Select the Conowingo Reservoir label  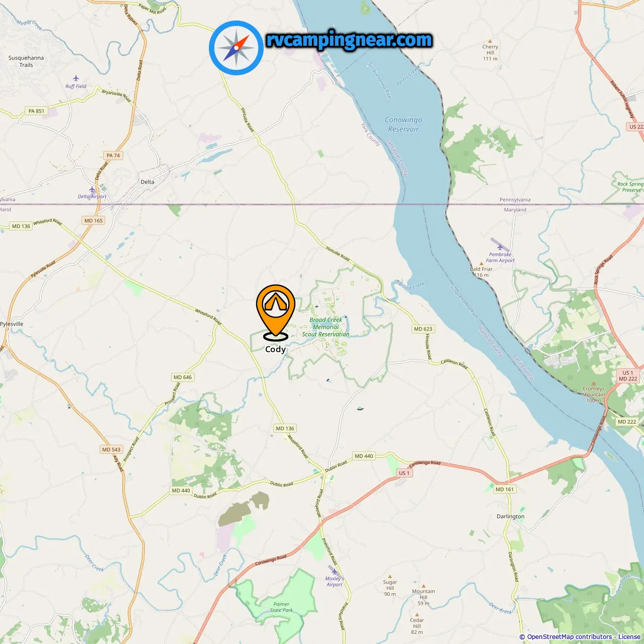pos(404,124)
